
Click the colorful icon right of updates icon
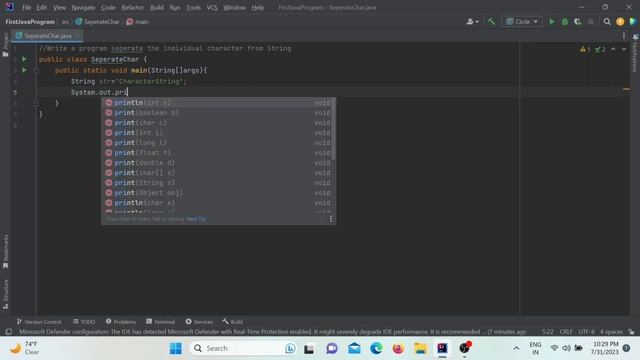[x=633, y=22]
